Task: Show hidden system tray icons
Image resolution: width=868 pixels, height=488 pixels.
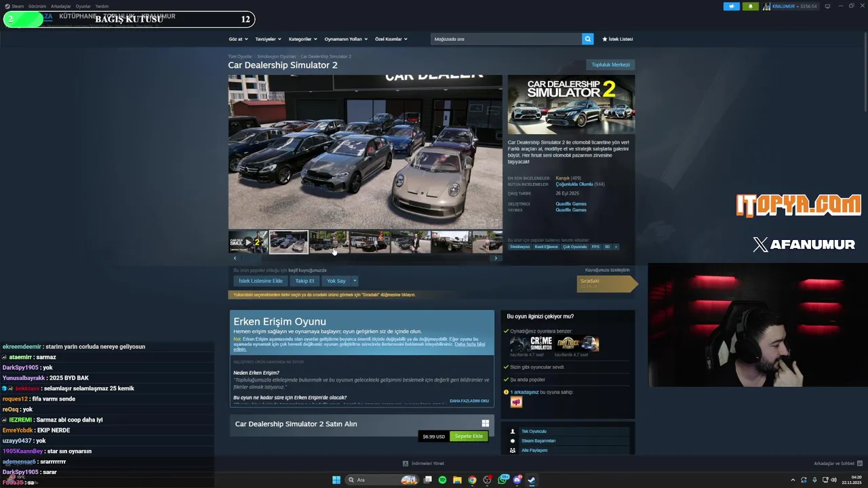Action: (x=793, y=480)
